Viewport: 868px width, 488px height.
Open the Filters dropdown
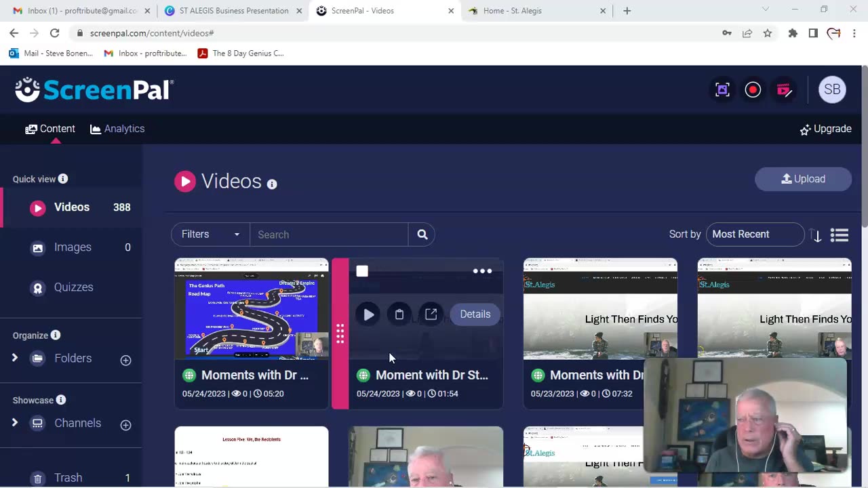[210, 235]
